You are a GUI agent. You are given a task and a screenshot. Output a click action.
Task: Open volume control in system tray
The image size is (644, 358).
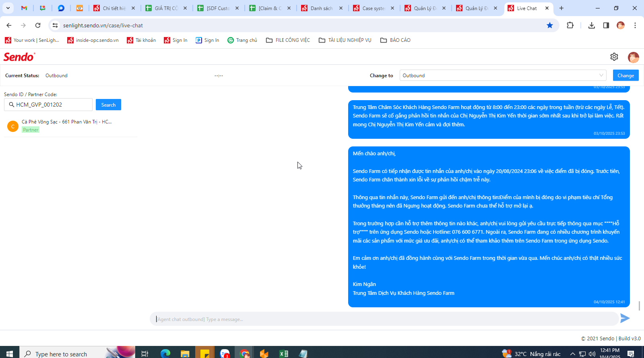point(592,354)
